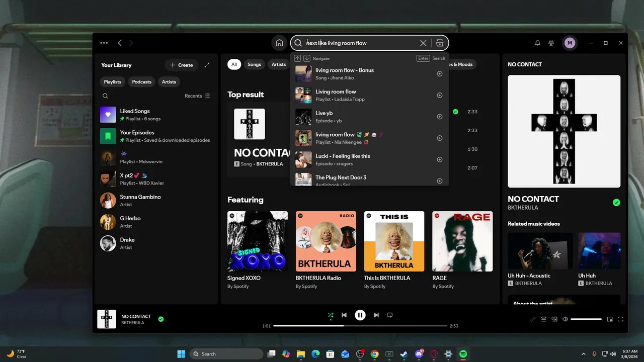Open Discord from the taskbar
The height and width of the screenshot is (362, 644).
point(419,354)
